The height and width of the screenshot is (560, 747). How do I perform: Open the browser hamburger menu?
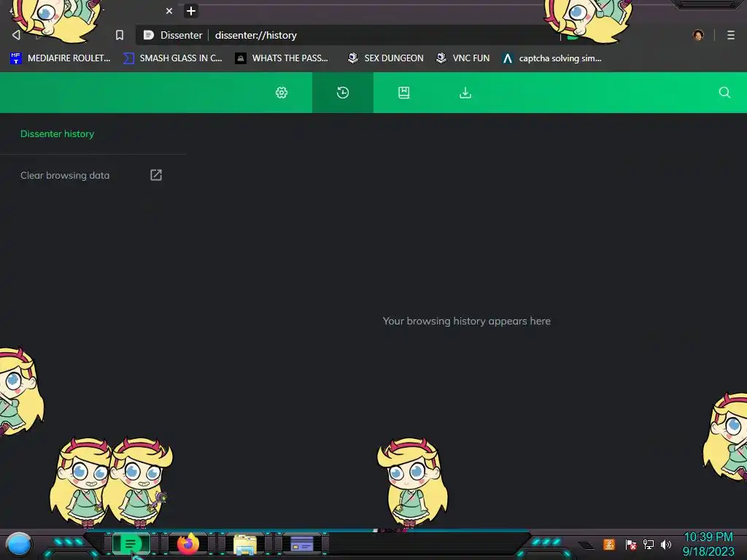point(730,35)
